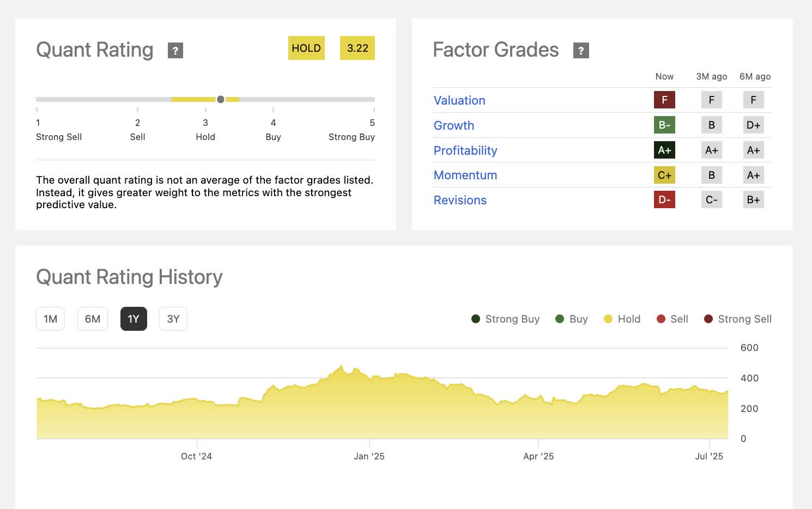Click the Revisions B+ badge from 6M ago
The image size is (812, 509).
point(753,200)
